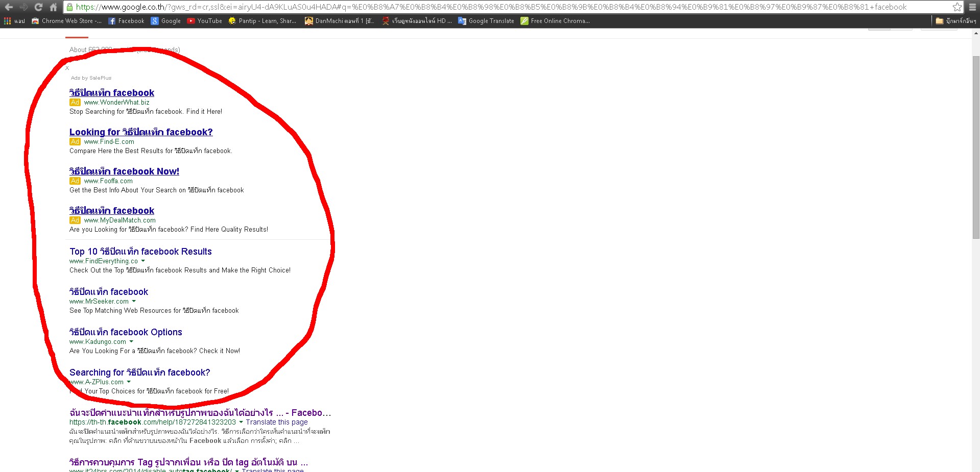The image size is (980, 472).
Task: Click the green padlock security icon
Action: (70, 7)
